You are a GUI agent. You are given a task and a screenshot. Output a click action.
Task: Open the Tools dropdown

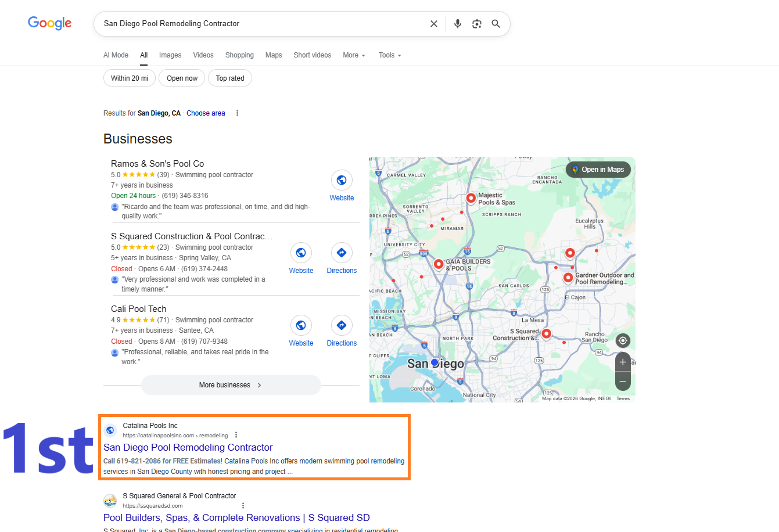click(390, 55)
